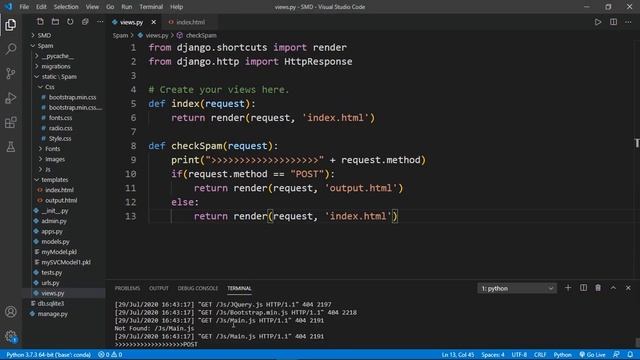Add a new terminal

(x=568, y=288)
